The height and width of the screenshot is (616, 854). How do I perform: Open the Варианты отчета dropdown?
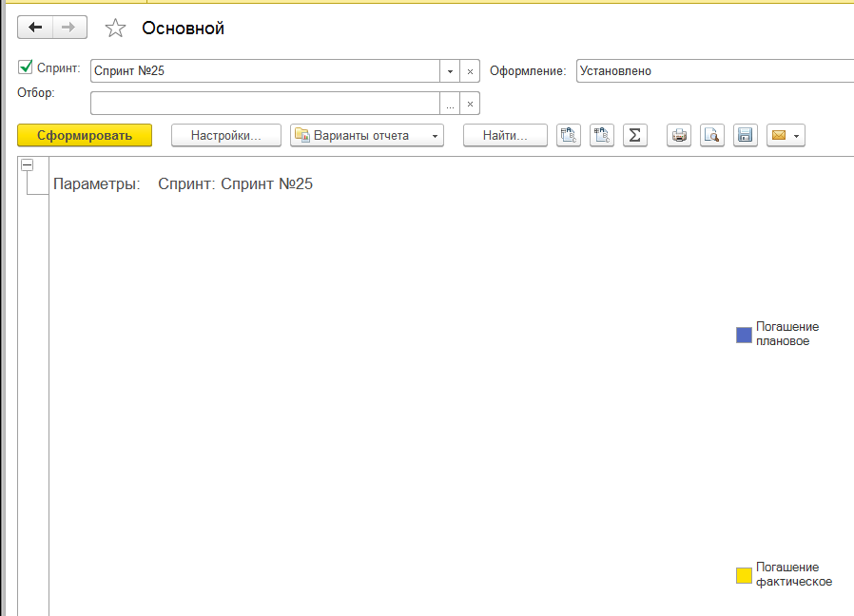tap(367, 136)
